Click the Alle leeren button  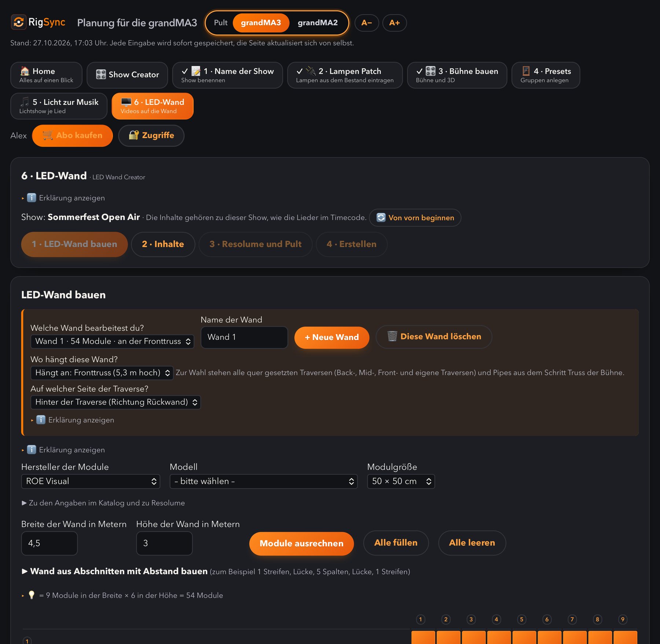point(472,543)
